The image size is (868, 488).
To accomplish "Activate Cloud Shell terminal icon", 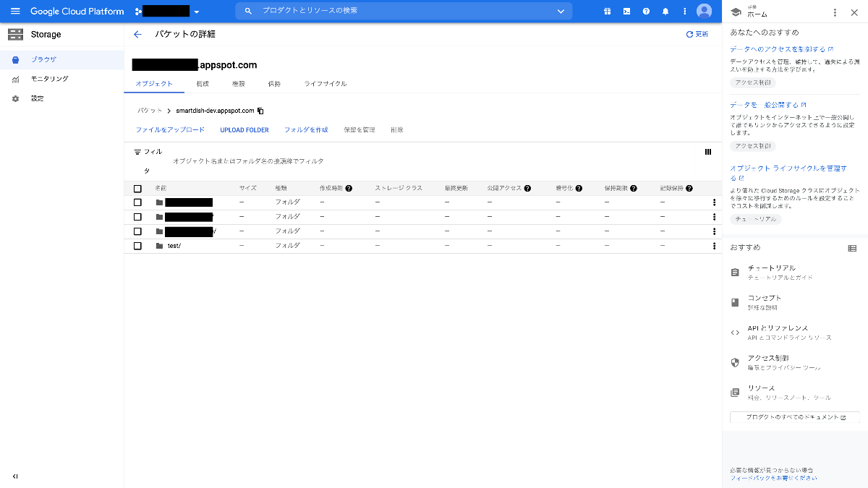I will tap(626, 12).
